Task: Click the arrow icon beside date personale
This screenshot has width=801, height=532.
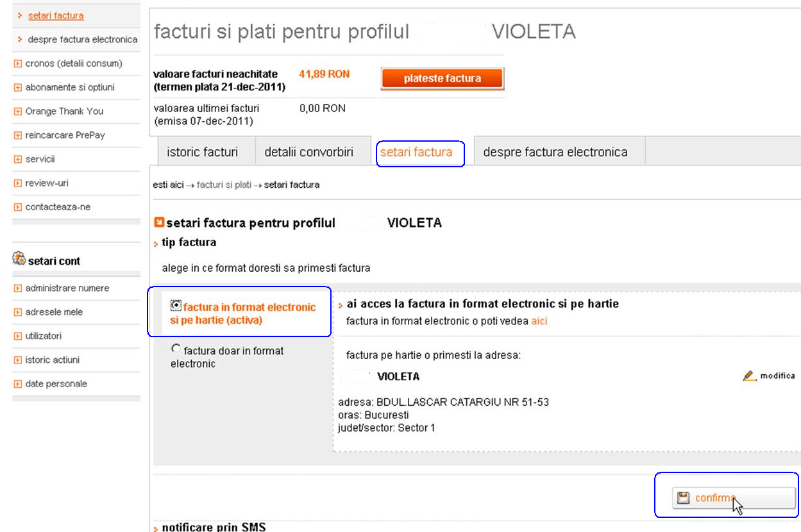Action: pos(18,384)
